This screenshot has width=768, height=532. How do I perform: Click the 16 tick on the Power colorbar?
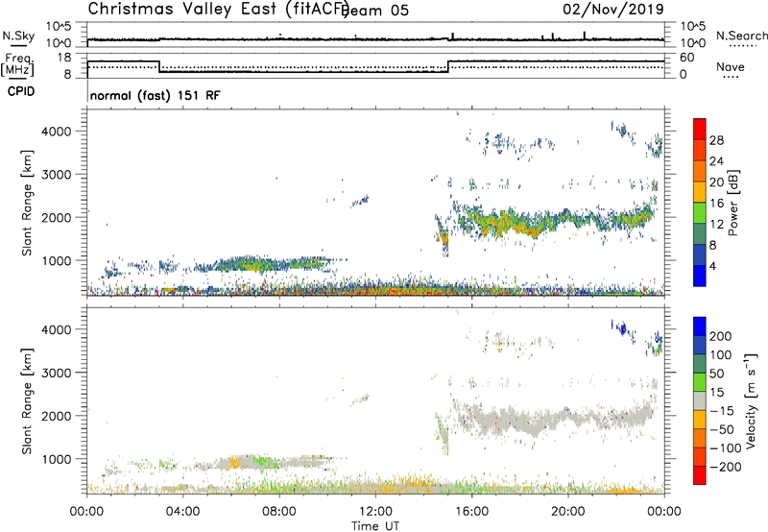[716, 203]
